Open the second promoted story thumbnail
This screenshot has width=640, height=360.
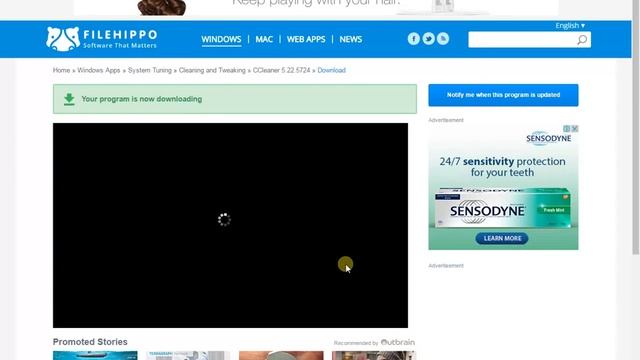[x=188, y=356]
